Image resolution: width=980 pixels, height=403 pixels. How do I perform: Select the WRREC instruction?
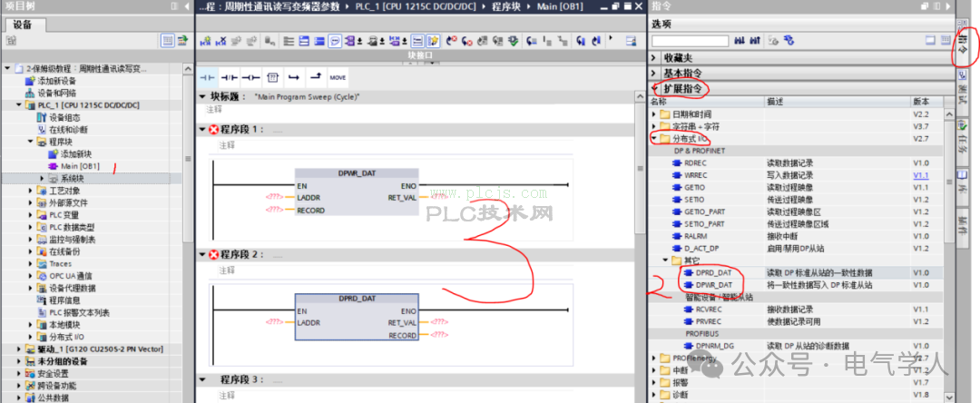coord(696,175)
